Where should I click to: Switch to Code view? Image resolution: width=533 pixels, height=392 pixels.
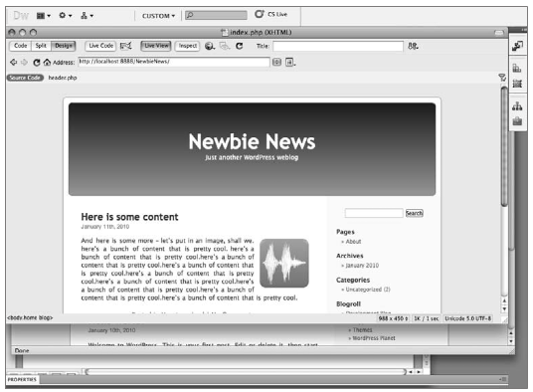(x=21, y=46)
